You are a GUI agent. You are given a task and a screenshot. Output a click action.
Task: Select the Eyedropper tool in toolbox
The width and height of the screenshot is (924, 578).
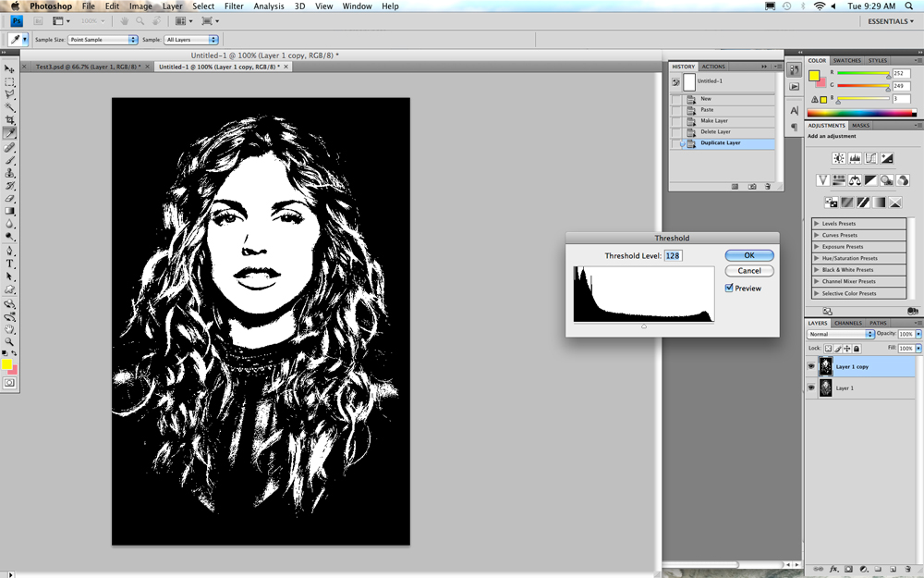pyautogui.click(x=9, y=133)
